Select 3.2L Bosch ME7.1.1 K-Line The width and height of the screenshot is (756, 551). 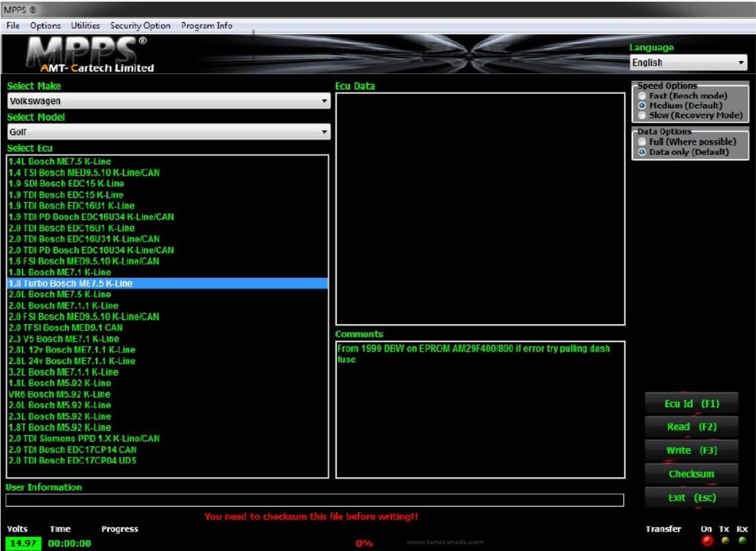(x=167, y=372)
